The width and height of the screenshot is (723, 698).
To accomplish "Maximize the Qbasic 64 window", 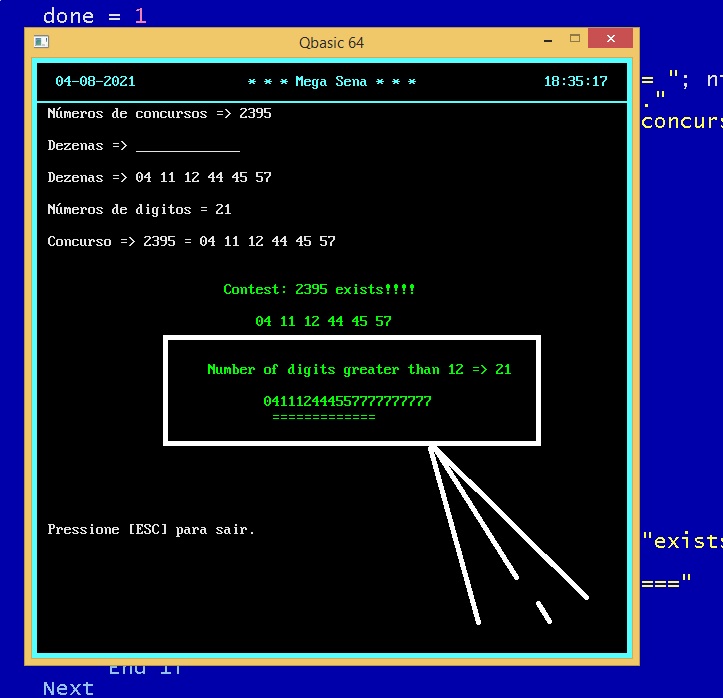I will click(575, 40).
